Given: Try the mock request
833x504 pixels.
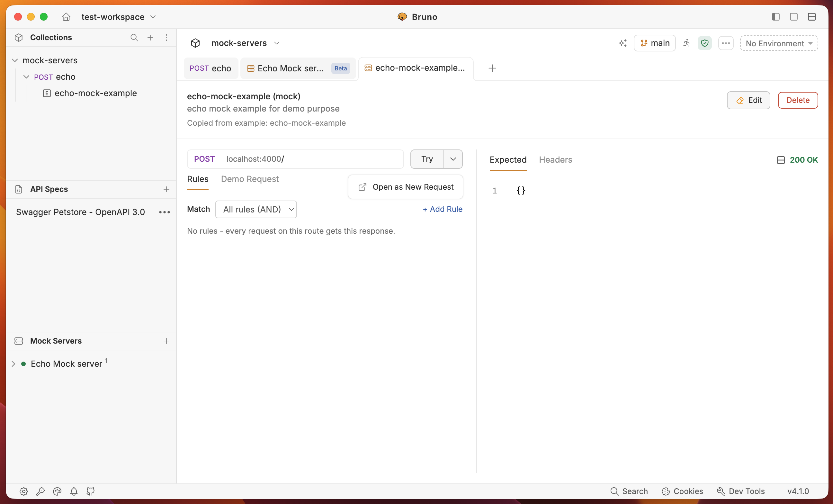Looking at the screenshot, I should click(x=427, y=159).
